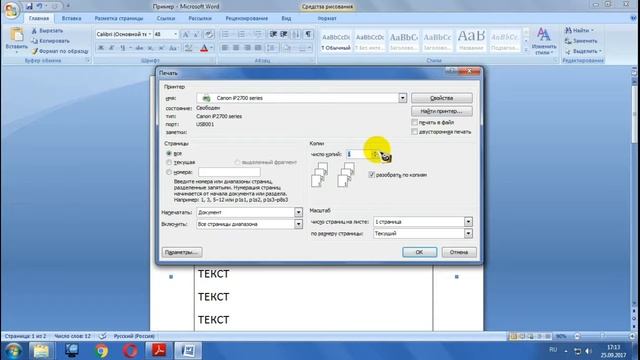This screenshot has width=640, height=360.
Task: Switch to the Разметка страницы tab
Action: tap(119, 18)
